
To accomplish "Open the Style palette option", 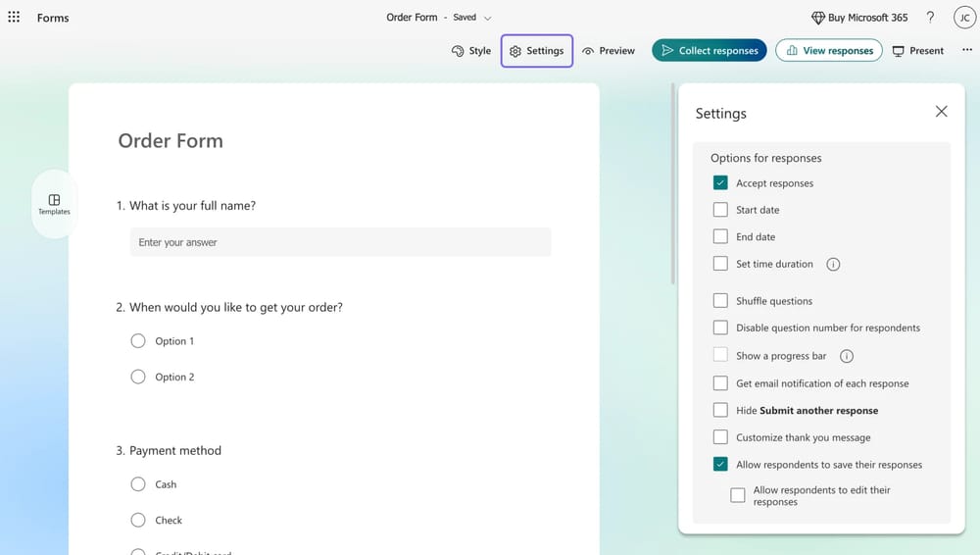I will pos(471,51).
